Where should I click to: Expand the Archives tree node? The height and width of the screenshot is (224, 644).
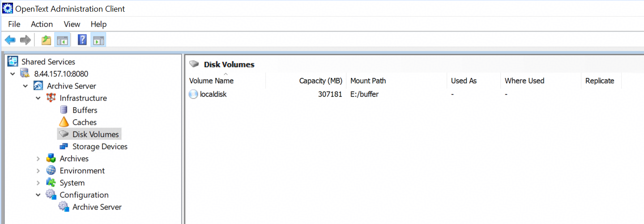(x=38, y=159)
